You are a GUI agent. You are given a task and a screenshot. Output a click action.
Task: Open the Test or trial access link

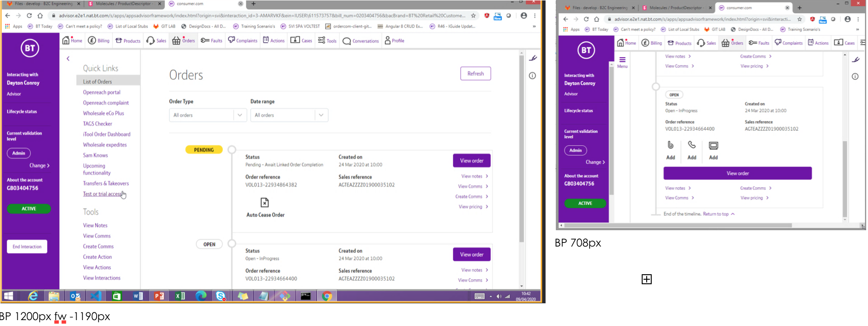click(102, 194)
